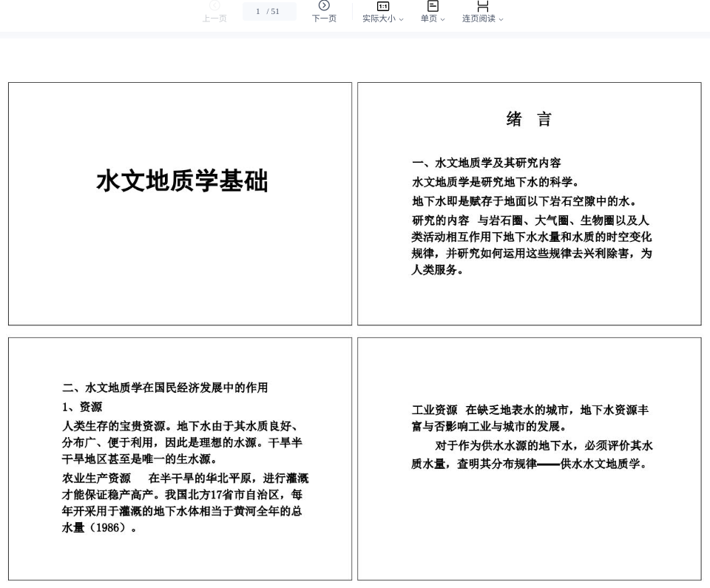
Task: Select the 连页阅读 mode label
Action: pos(479,18)
